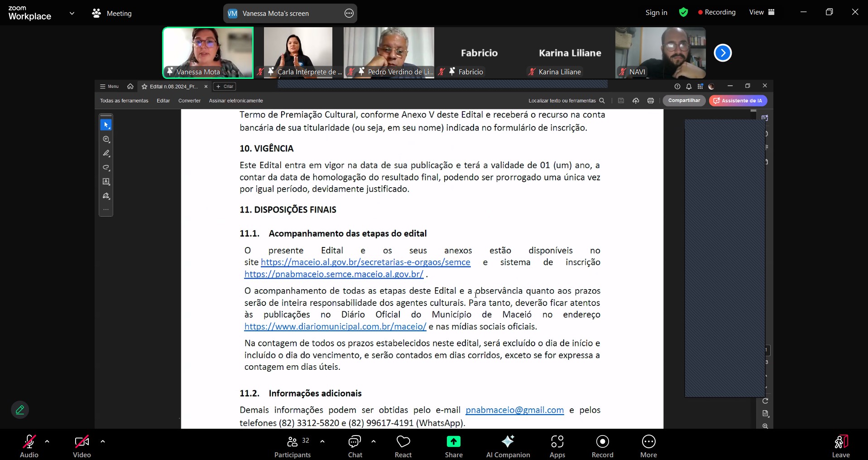The width and height of the screenshot is (868, 460).
Task: Start recording with the Record button
Action: (602, 446)
